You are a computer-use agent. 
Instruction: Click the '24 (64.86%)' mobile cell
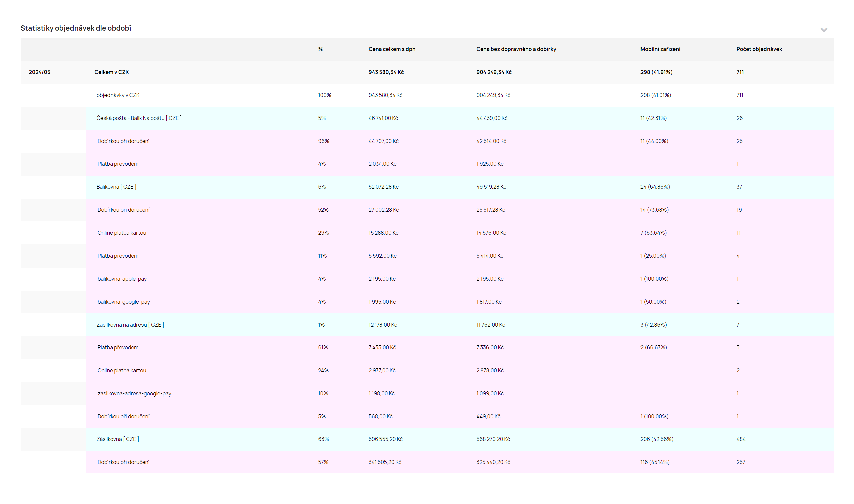tap(655, 187)
